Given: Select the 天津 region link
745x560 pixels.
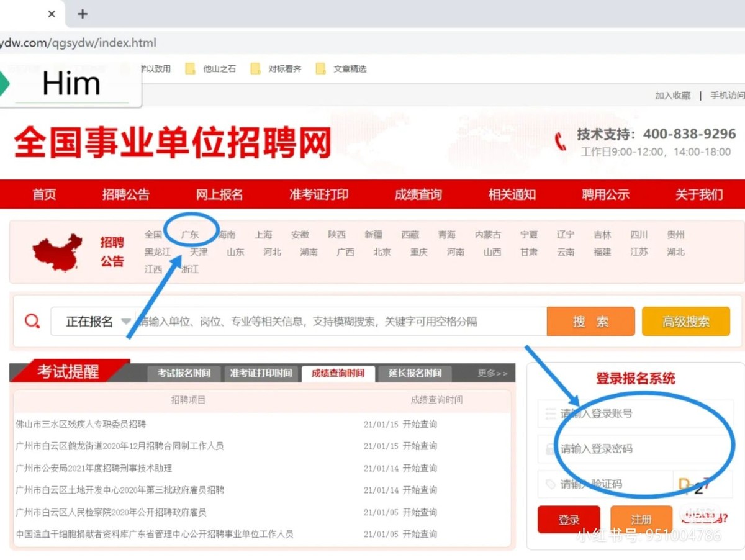Looking at the screenshot, I should coord(199,252).
